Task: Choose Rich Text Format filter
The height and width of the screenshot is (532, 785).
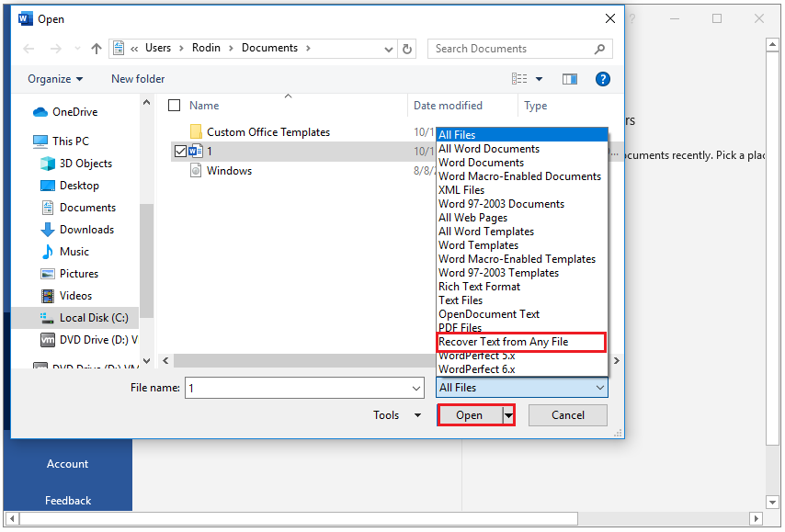Action: coord(522,287)
